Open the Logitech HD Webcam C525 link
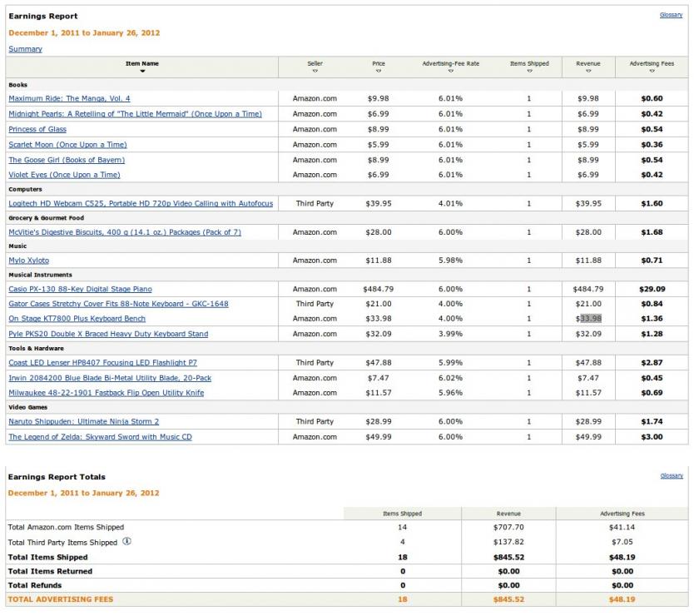Viewport: 694px width, 616px height. 141,204
